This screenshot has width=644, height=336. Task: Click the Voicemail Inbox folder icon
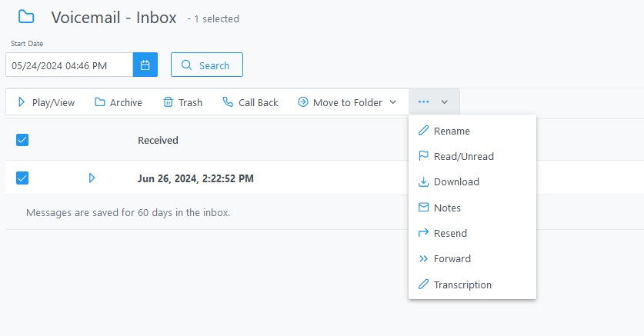tap(26, 17)
